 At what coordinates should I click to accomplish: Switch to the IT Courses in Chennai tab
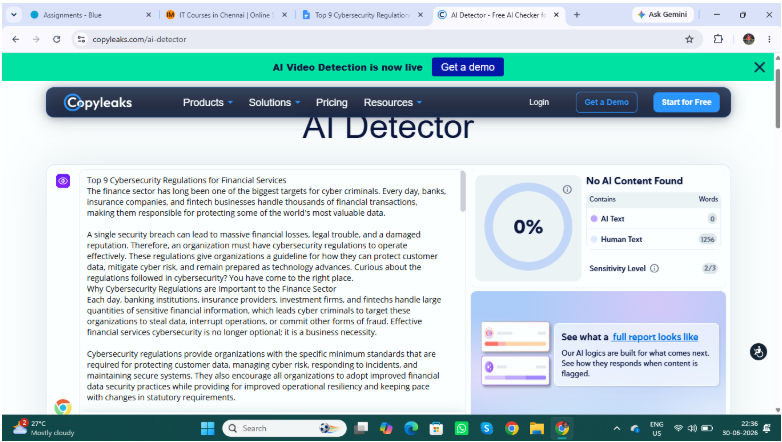227,15
